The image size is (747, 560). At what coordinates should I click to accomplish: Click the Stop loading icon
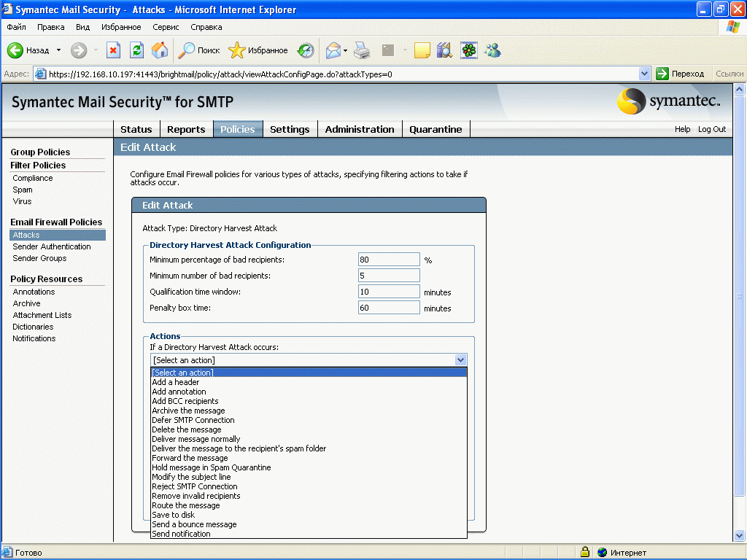point(113,50)
